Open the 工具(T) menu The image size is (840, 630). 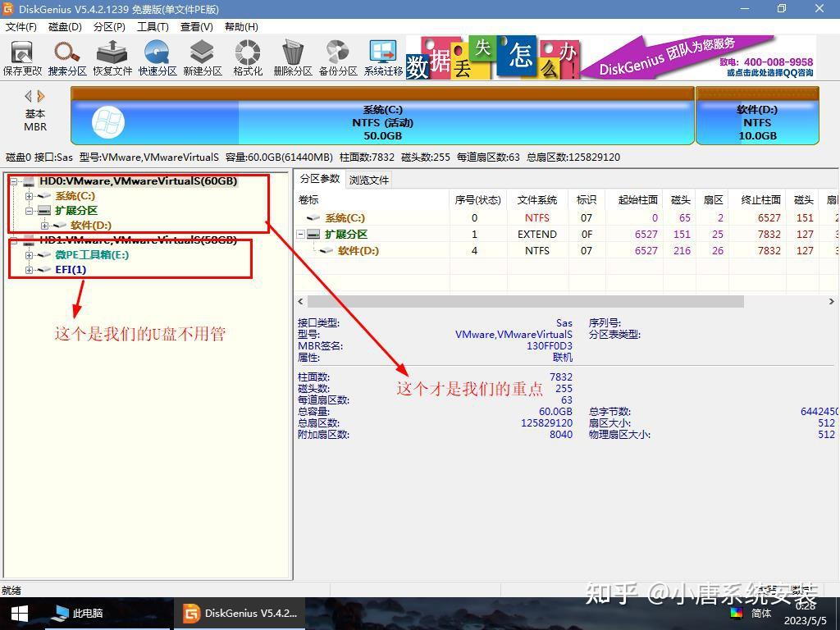coord(153,27)
